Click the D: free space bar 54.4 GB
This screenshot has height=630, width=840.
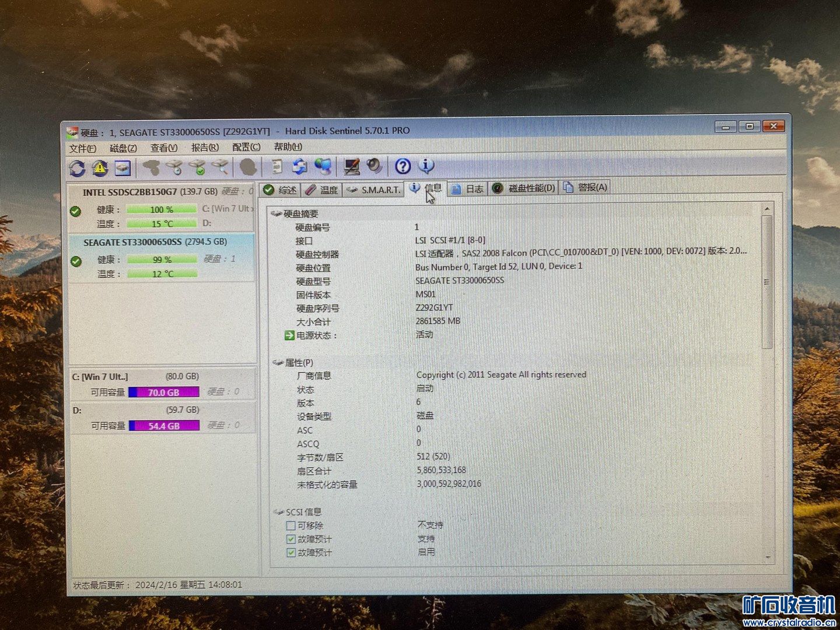point(164,426)
